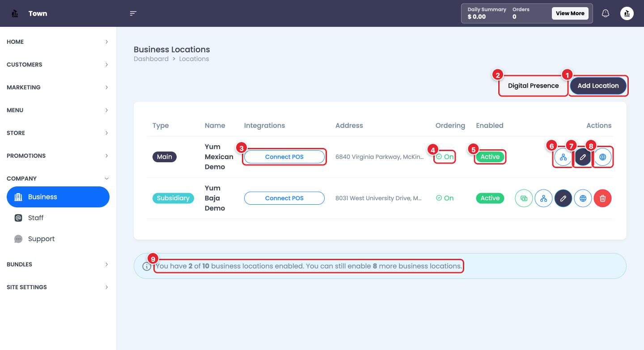Viewport: 644px width, 350px height.
Task: Click payment icon for Yum Baja Demo
Action: click(524, 198)
